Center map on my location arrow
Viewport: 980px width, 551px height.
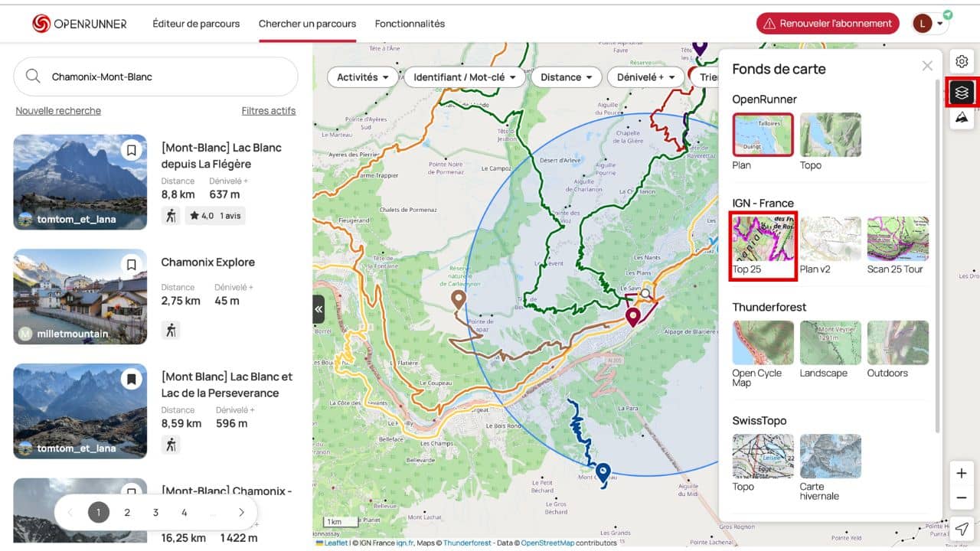(x=962, y=529)
